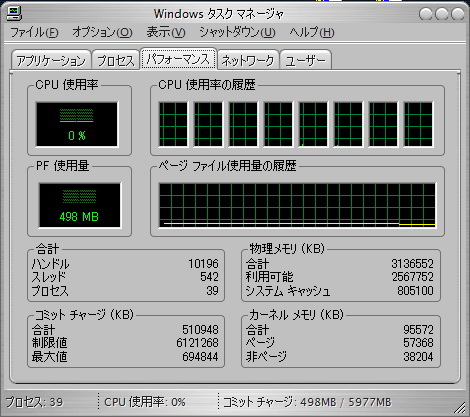Click the middle title bar round button
Screen dimensions: 470x417
click(442, 14)
